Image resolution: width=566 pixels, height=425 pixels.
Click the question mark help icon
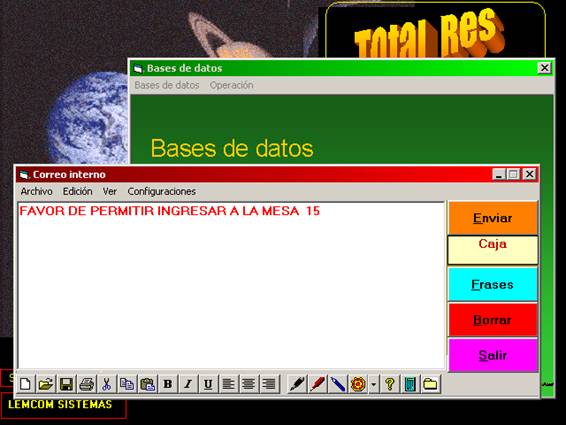tap(390, 384)
